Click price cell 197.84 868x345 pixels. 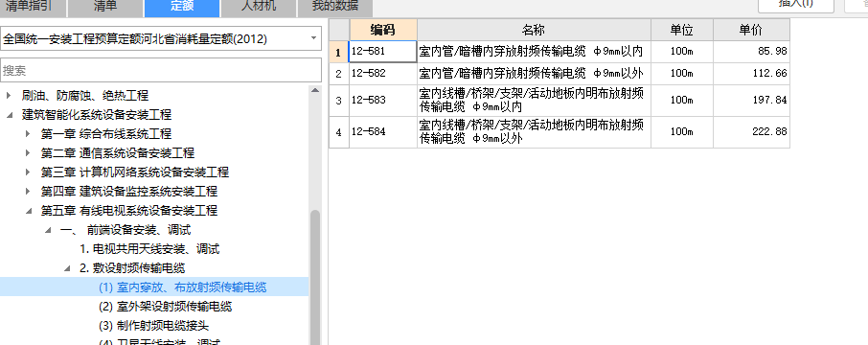point(751,101)
